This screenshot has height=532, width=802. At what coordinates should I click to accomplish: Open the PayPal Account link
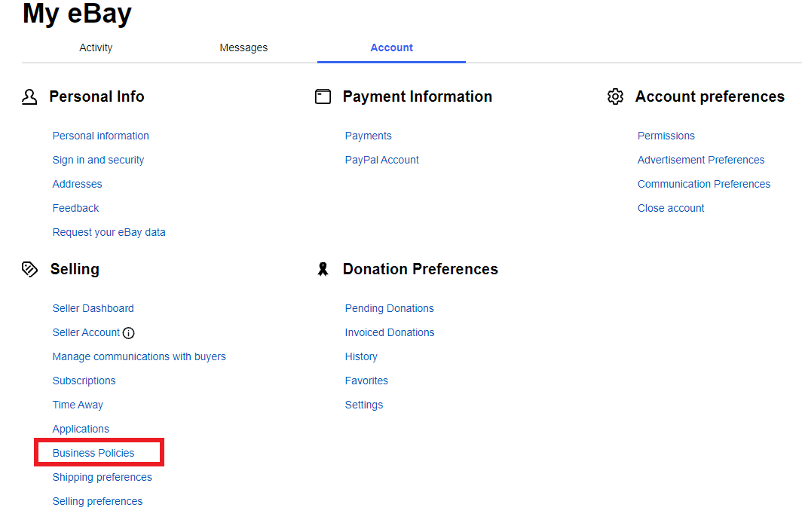click(382, 160)
